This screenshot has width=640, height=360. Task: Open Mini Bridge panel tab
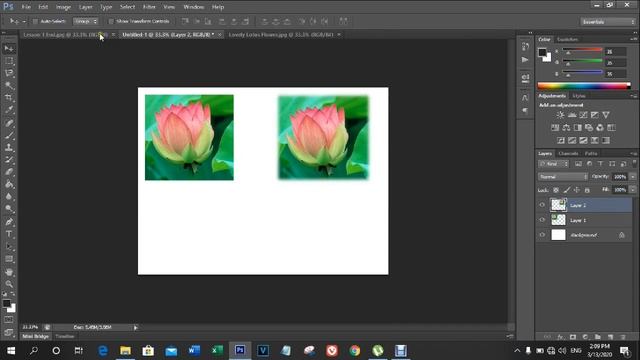pyautogui.click(x=36, y=336)
